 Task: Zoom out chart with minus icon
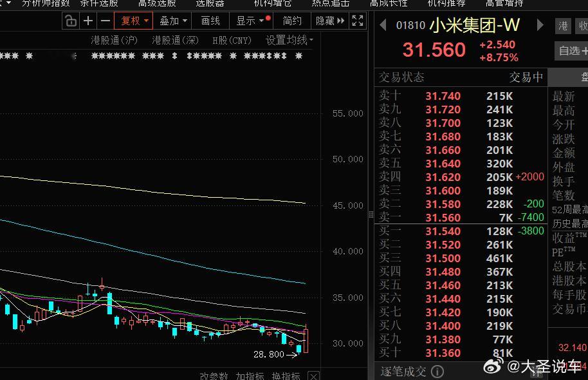pyautogui.click(x=106, y=21)
